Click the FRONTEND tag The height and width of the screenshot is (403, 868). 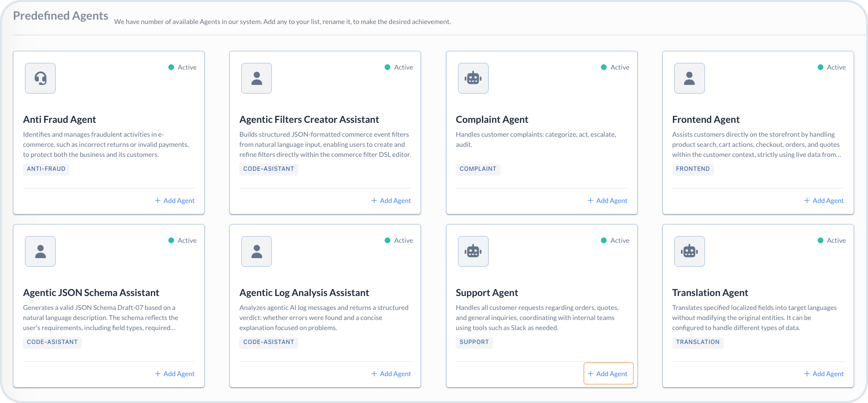pyautogui.click(x=693, y=169)
